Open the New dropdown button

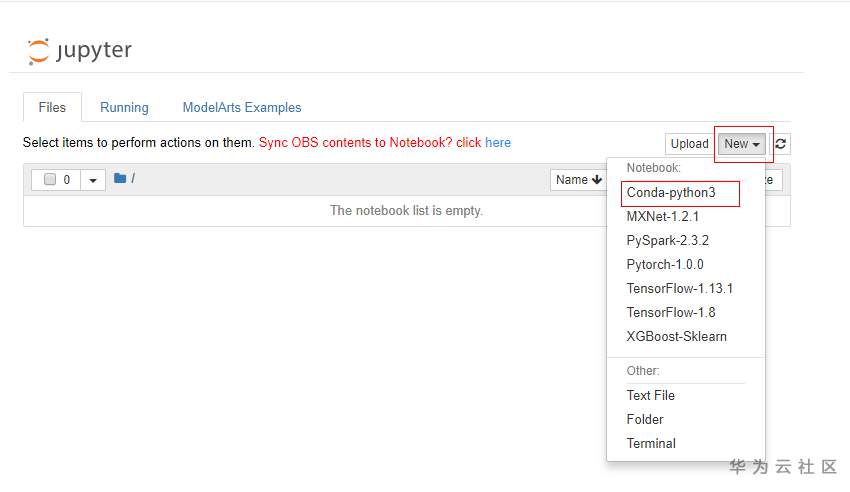tap(742, 144)
